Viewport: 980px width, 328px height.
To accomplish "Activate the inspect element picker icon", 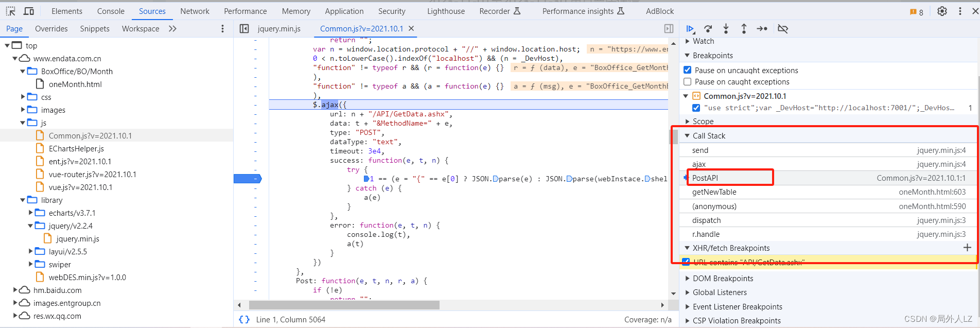I will coord(10,11).
